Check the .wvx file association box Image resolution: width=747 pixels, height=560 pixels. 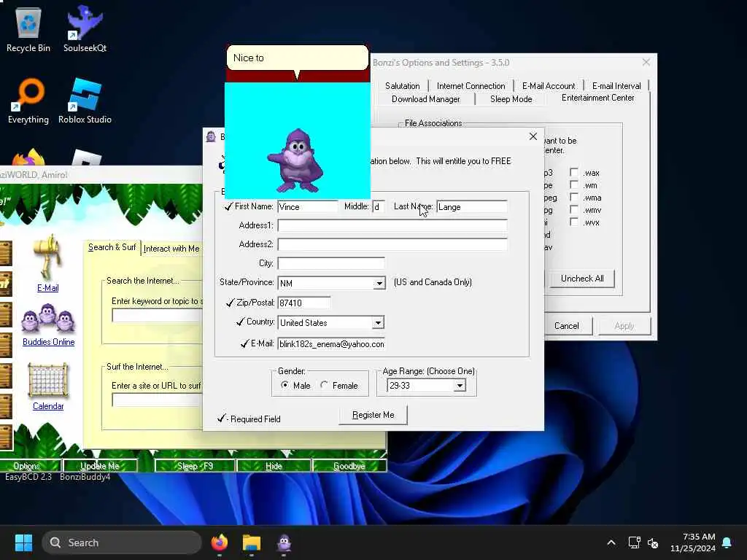[x=574, y=222]
